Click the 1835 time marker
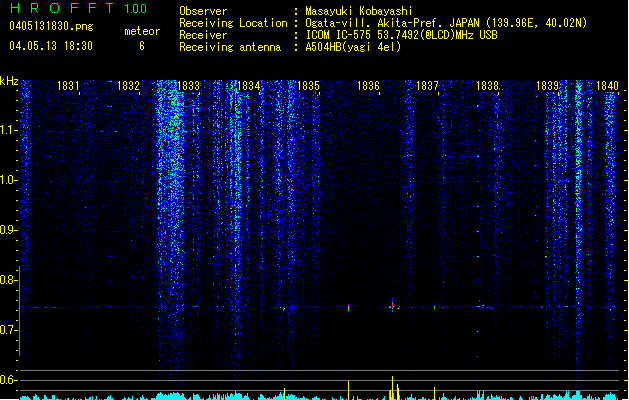629x400 pixels. [308, 86]
